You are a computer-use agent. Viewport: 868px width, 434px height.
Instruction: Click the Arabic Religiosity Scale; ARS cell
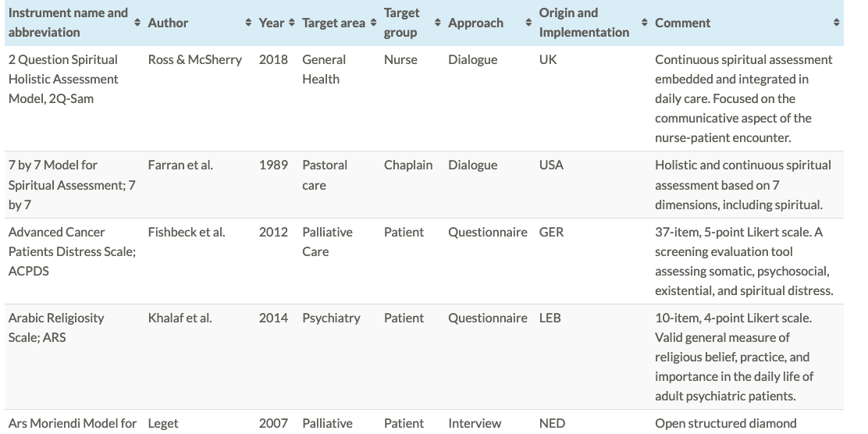coord(56,328)
